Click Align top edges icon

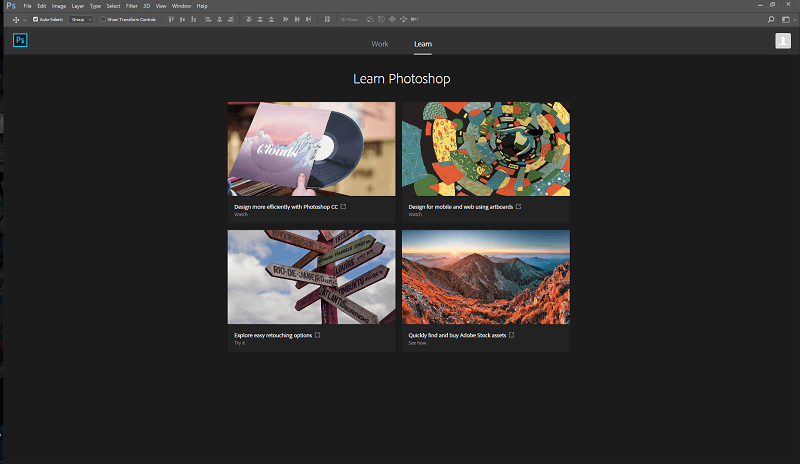171,19
